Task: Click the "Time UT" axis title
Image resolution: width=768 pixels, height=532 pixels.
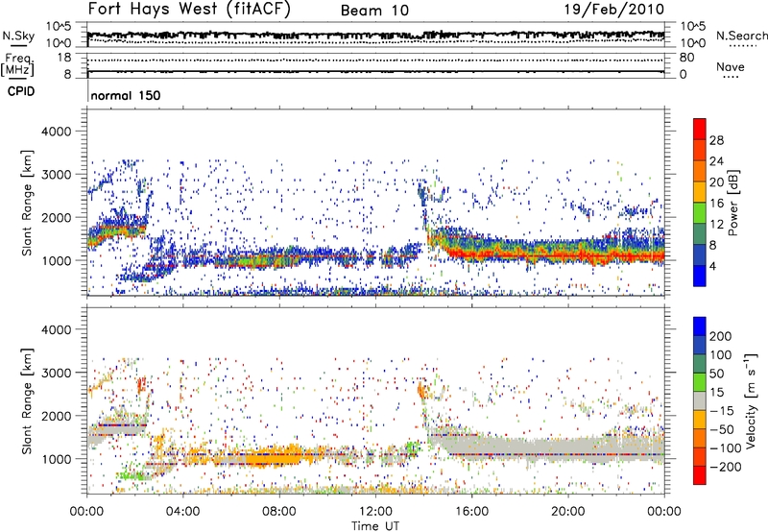Action: (375, 525)
